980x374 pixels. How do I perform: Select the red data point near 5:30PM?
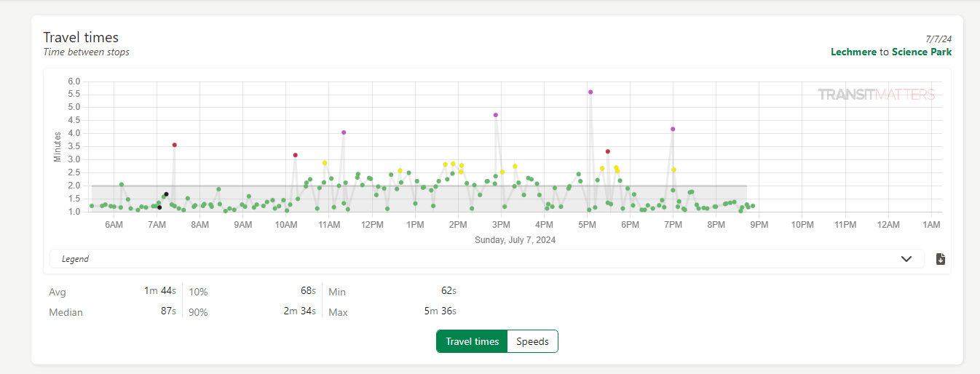coord(608,151)
